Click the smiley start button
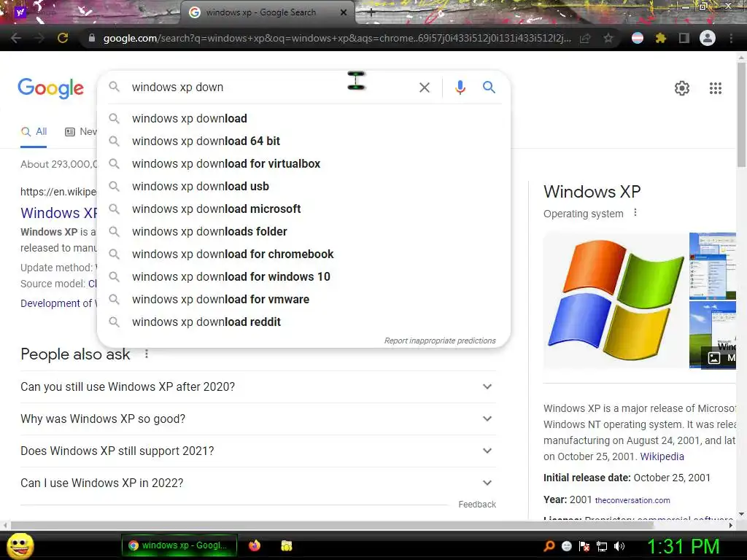 pos(20,545)
